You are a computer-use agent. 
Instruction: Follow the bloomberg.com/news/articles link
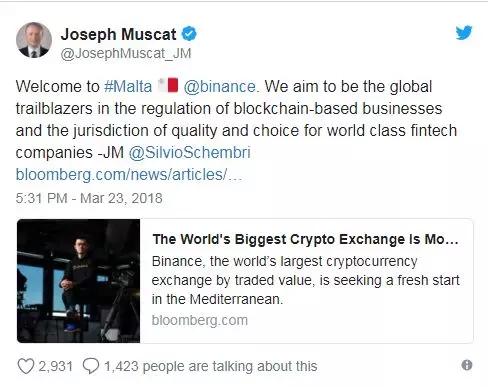[x=129, y=175]
